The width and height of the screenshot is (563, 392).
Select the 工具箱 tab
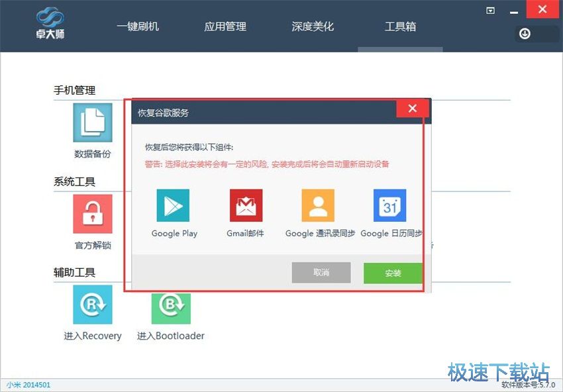[x=400, y=26]
